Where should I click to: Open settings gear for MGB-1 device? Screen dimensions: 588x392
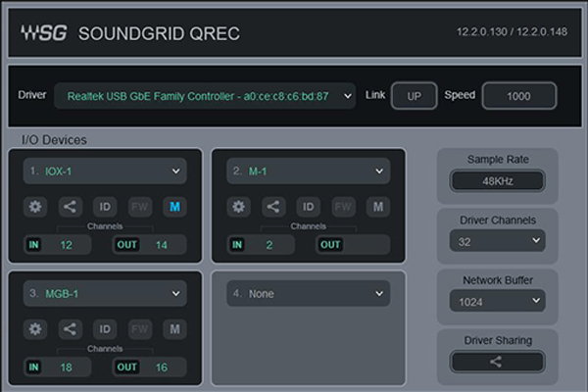coord(36,329)
